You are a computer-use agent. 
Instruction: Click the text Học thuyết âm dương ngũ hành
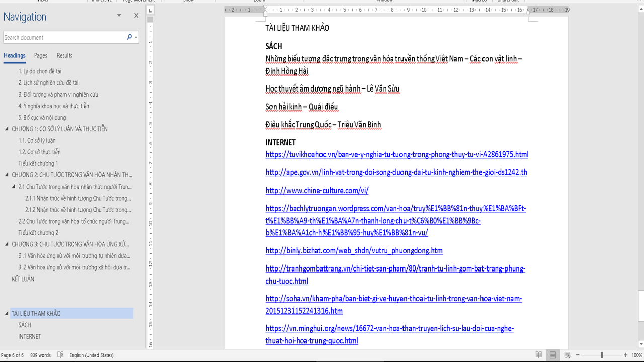pos(312,89)
